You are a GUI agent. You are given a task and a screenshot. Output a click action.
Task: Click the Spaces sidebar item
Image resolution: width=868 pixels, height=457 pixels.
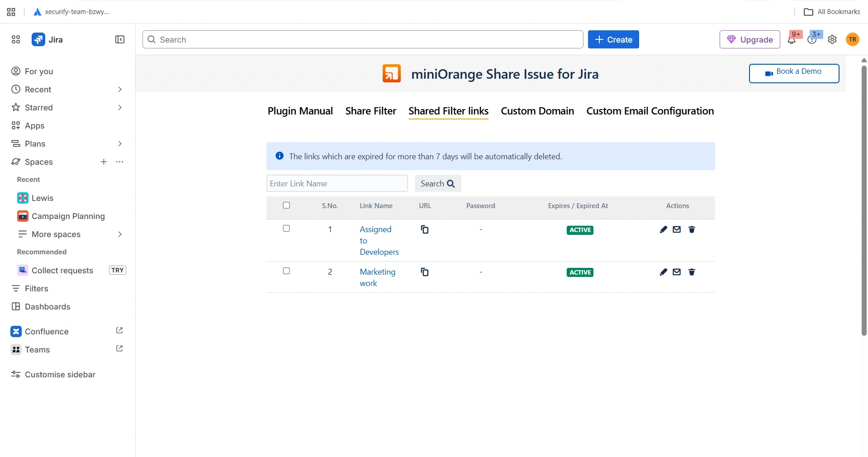click(39, 162)
